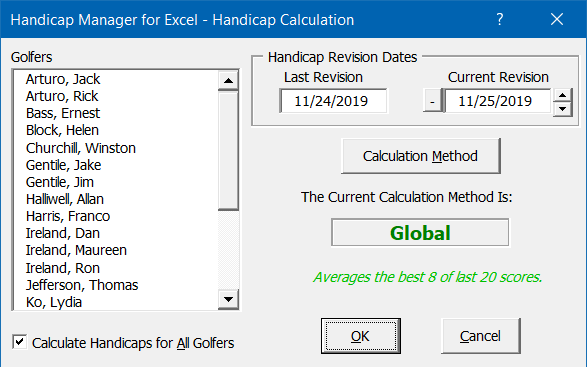Open the Calculation Method button
Screen dimensions: 587x367
421,156
